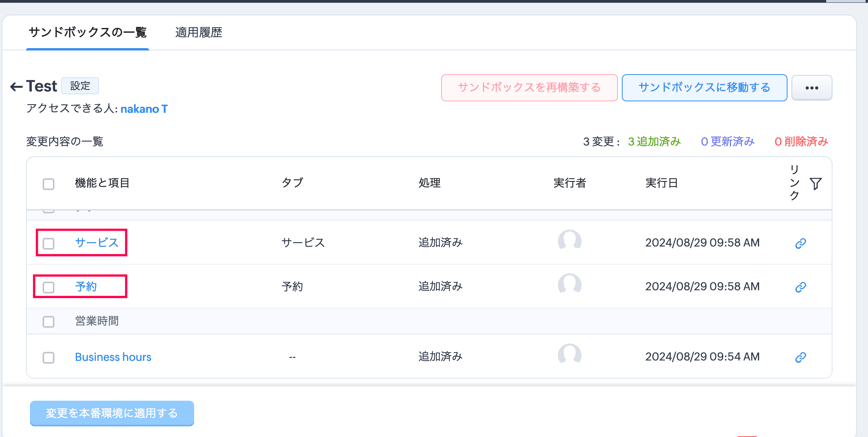Click サンドボックスに移動する button
Screen dimensions: 868x437
(704, 88)
